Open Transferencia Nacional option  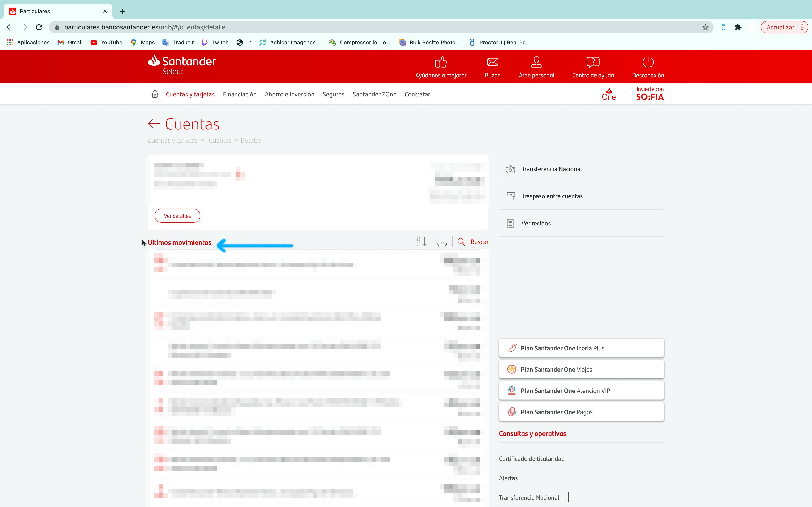click(551, 169)
